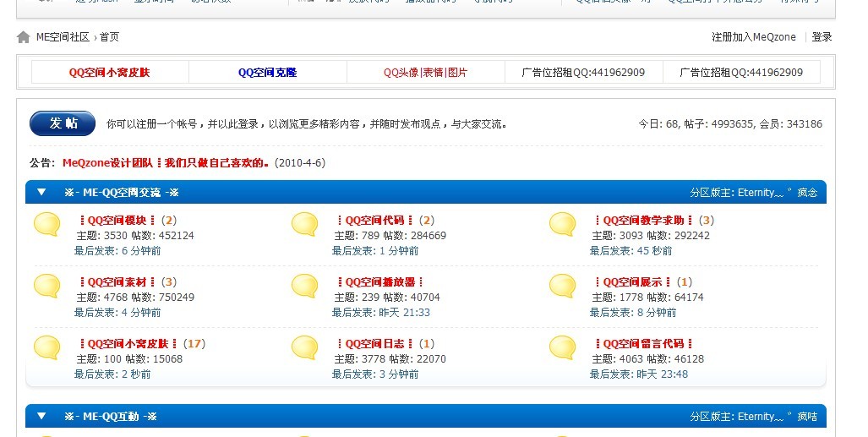The image size is (868, 437).
Task: Open the QQ空间留言代码 forum title
Action: pyautogui.click(x=643, y=344)
